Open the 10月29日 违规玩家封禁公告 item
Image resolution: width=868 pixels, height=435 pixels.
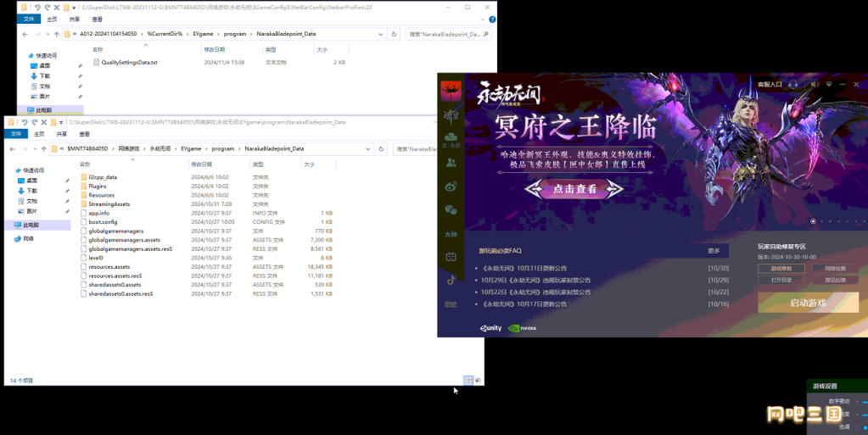pos(535,280)
